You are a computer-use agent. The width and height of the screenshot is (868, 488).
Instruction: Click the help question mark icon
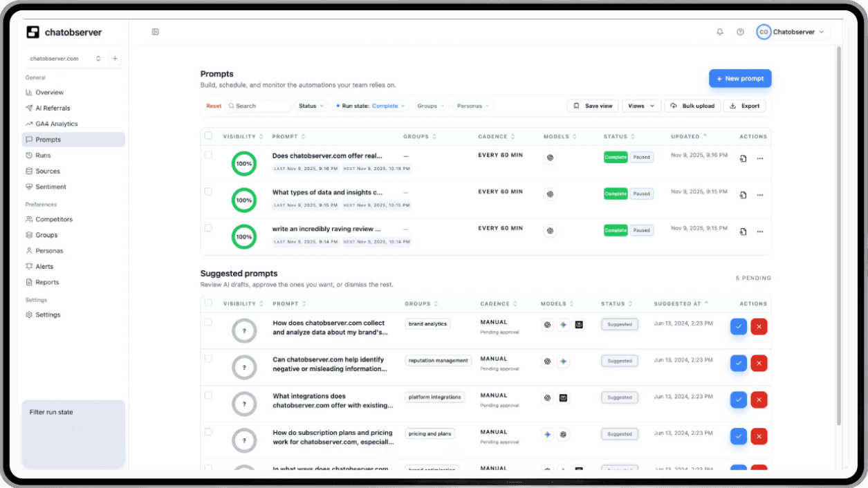click(740, 31)
